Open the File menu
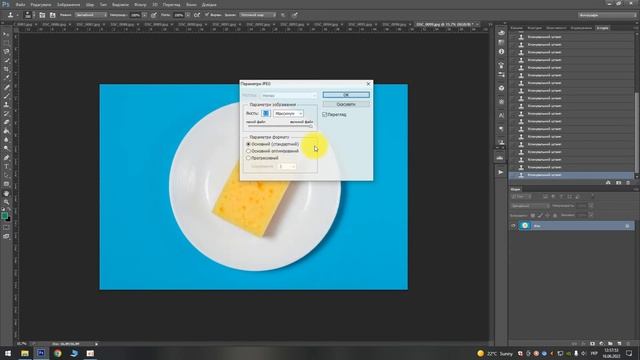 click(20, 4)
